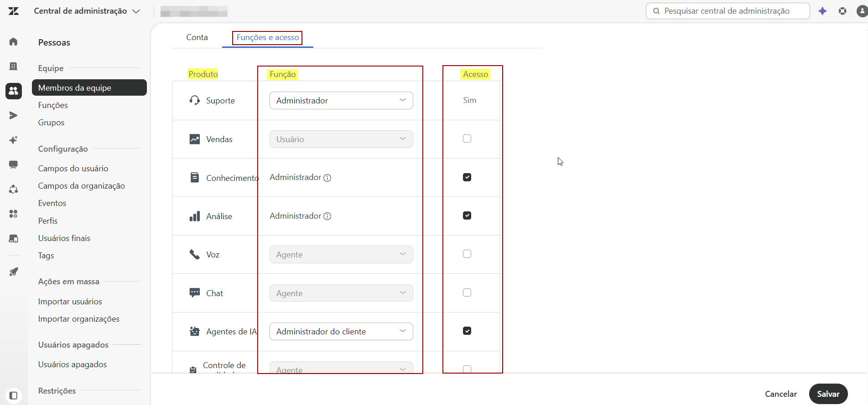Screen dimensions: 868x405
Task: Click the Vendas chart icon
Action: (x=195, y=139)
